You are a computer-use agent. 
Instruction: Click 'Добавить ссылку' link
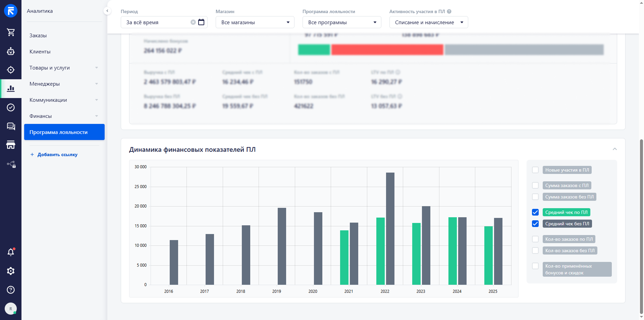pyautogui.click(x=57, y=154)
